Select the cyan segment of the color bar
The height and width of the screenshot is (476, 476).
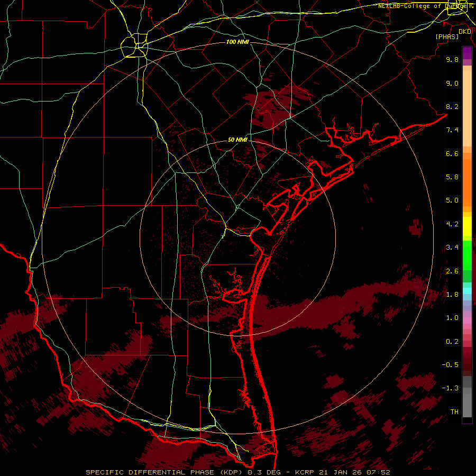467,291
